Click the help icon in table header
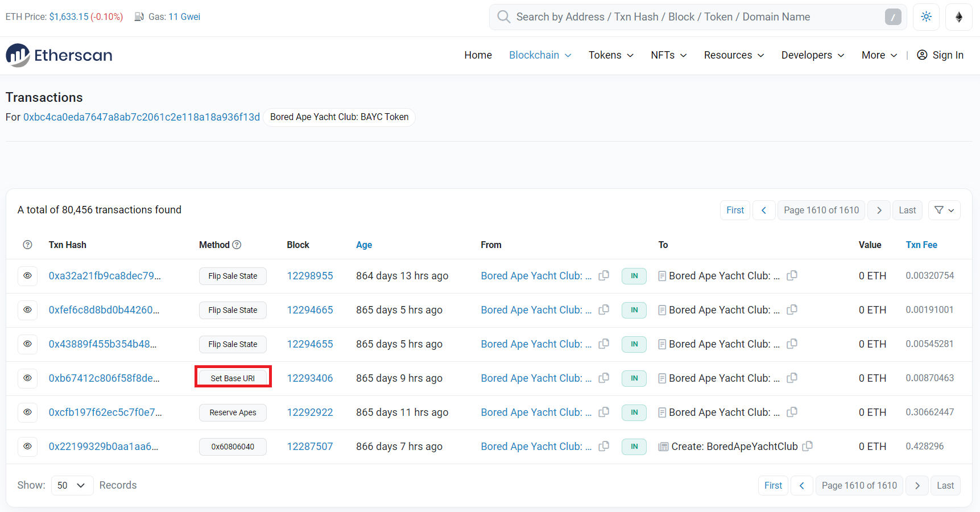980x512 pixels. click(x=27, y=245)
